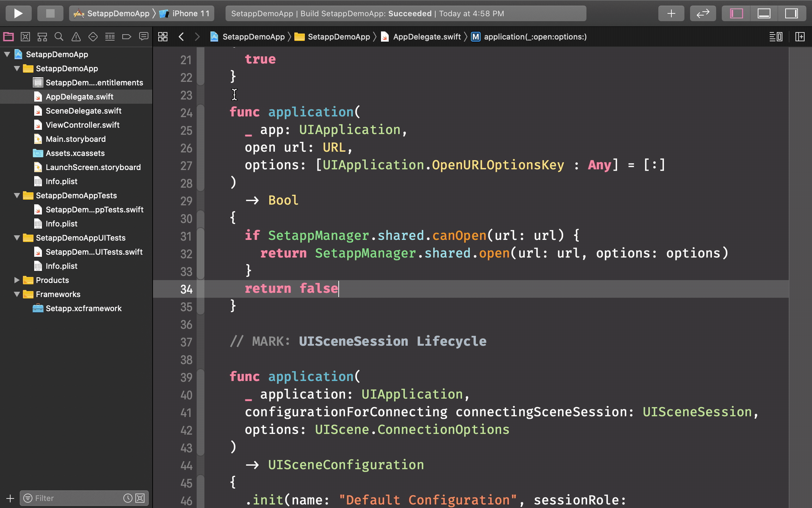Open the Breakpoint navigator icon

point(127,37)
